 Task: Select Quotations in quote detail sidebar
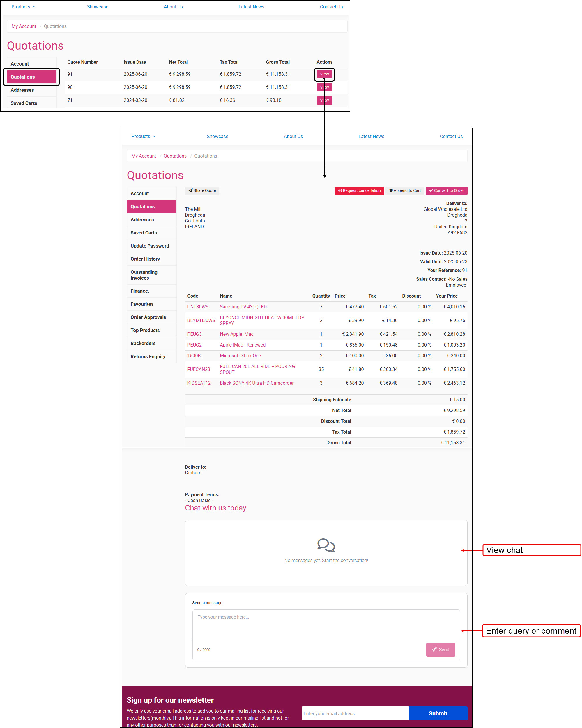pos(152,207)
